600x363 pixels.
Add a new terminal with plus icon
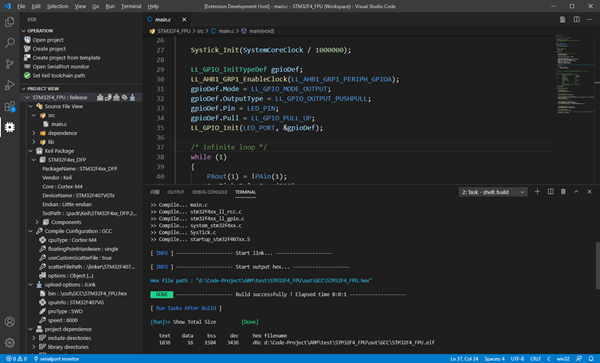tap(537, 192)
